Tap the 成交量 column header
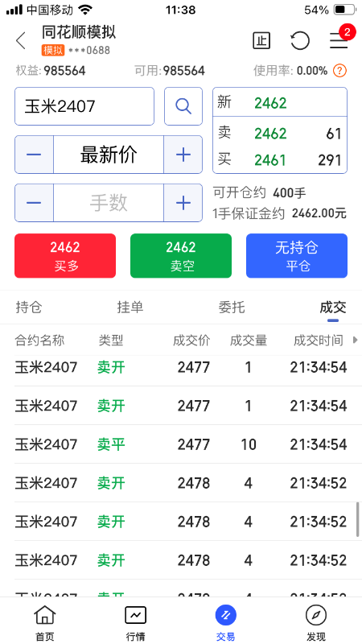Viewport: 362px width, 644px height. pos(249,341)
